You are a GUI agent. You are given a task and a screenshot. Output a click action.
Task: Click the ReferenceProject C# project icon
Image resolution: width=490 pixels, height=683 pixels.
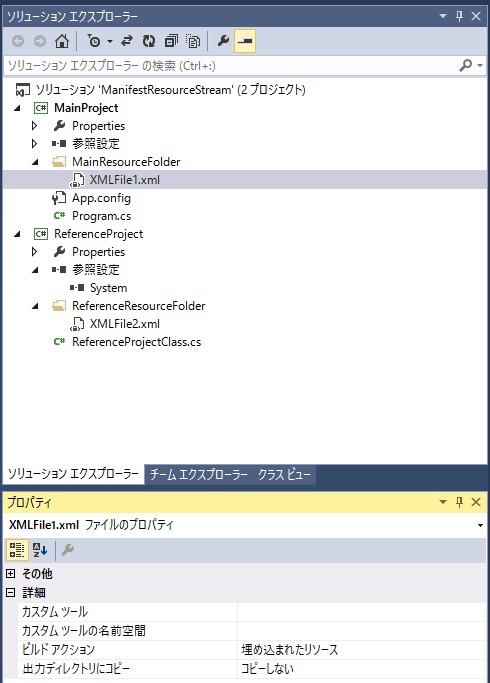[x=41, y=234]
